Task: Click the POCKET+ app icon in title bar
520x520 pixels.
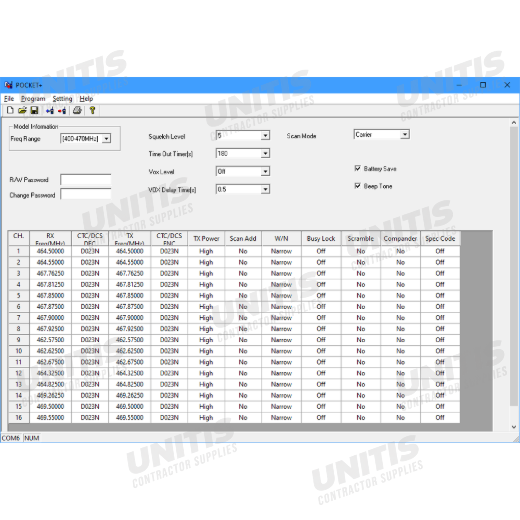Action: point(8,85)
